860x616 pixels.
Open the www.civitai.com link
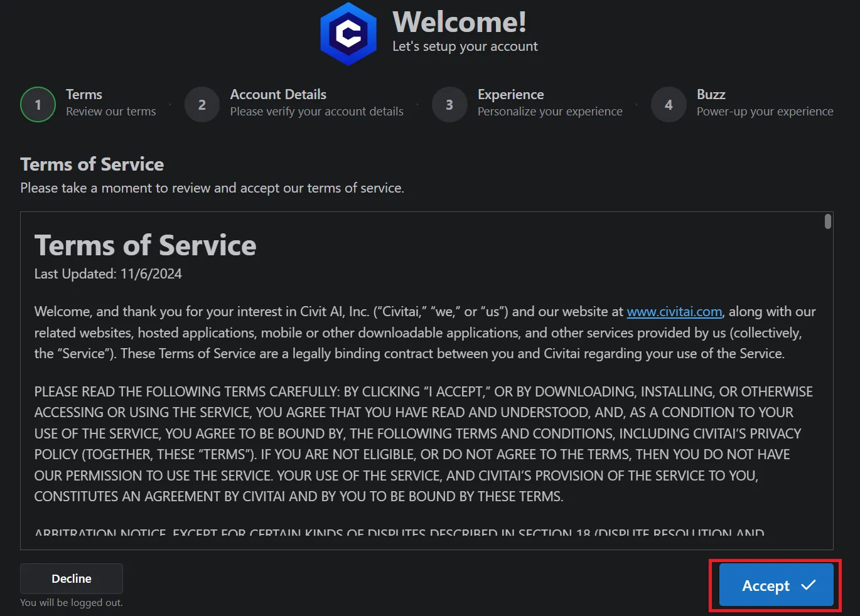[674, 312]
